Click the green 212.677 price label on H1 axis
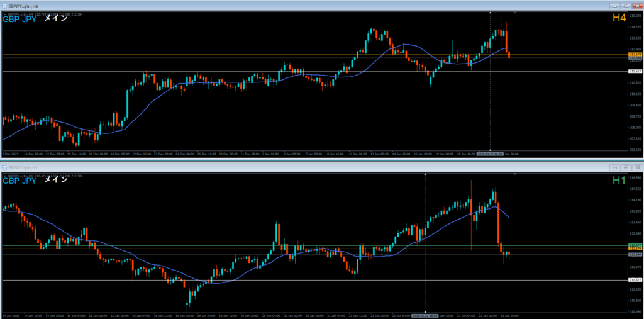 [635, 245]
